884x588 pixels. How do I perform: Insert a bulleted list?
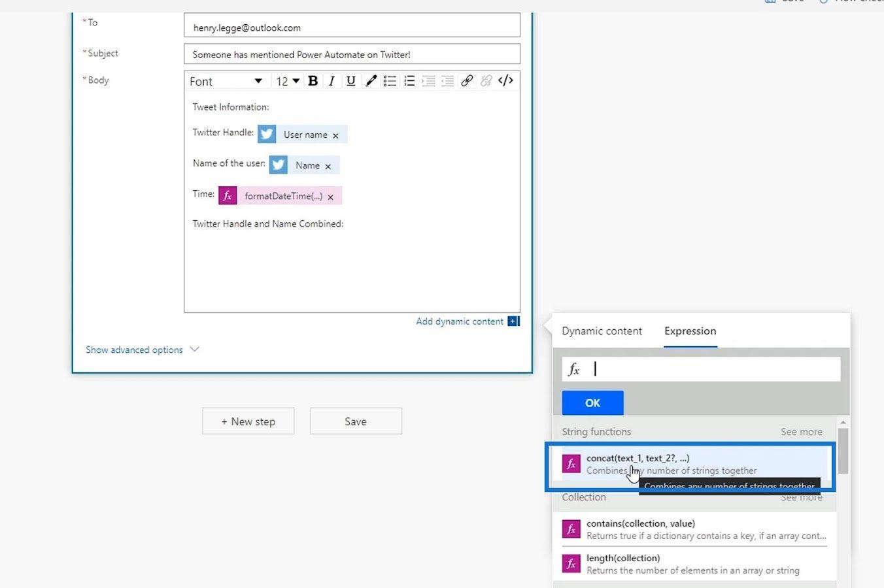(x=390, y=81)
